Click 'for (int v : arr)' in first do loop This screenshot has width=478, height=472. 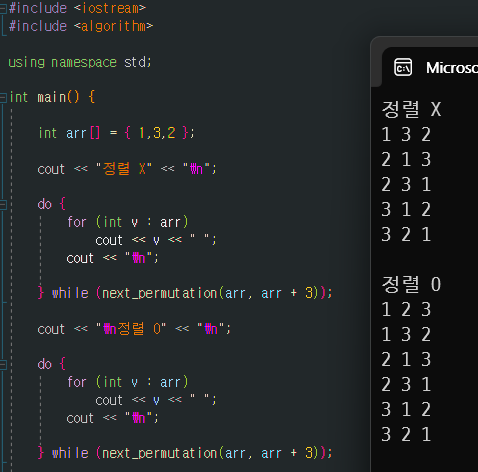click(x=128, y=222)
